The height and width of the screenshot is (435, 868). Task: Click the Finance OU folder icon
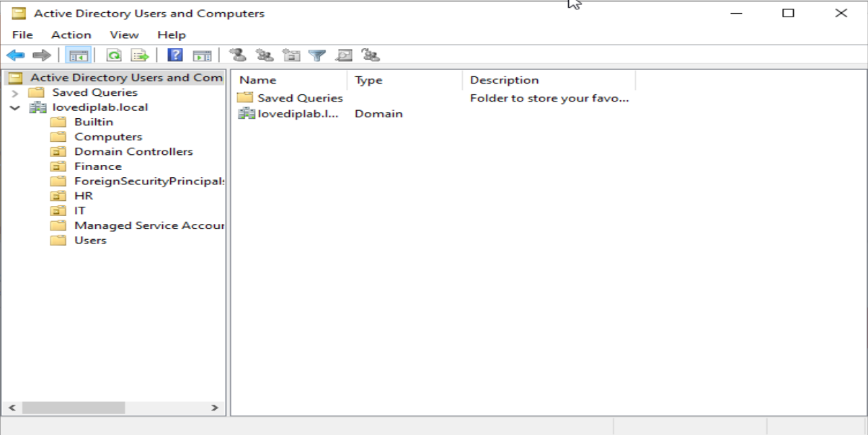click(x=58, y=166)
